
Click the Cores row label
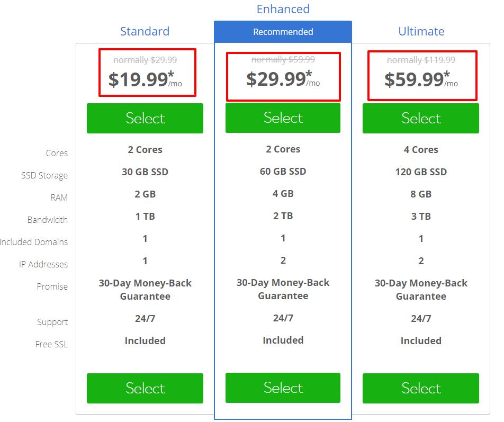click(x=57, y=153)
